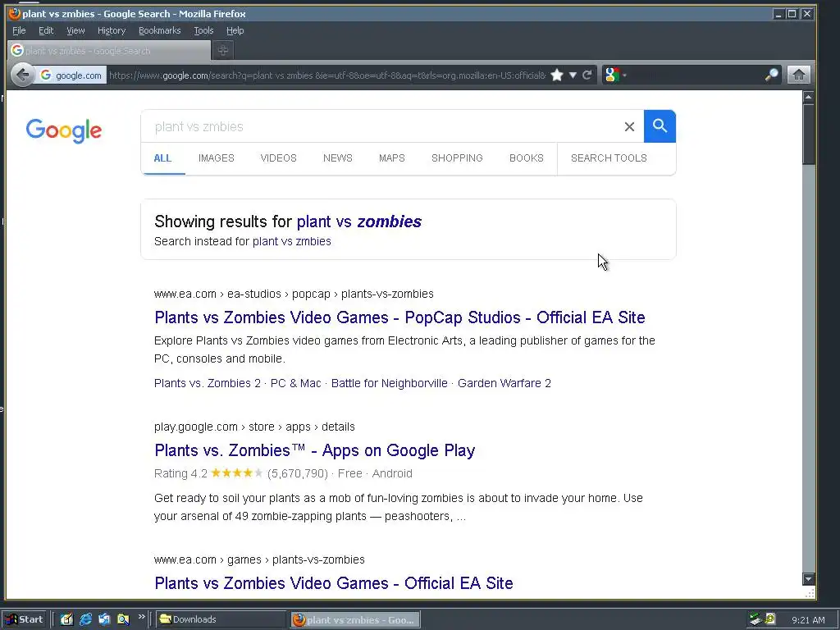The width and height of the screenshot is (840, 630).
Task: Switch to the Downloads taskbar window
Action: coord(221,619)
